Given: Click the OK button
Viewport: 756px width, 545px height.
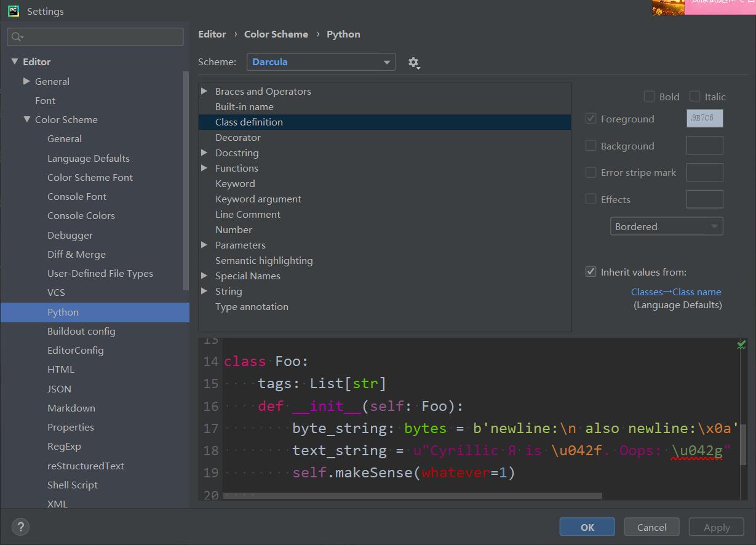Looking at the screenshot, I should 587,527.
